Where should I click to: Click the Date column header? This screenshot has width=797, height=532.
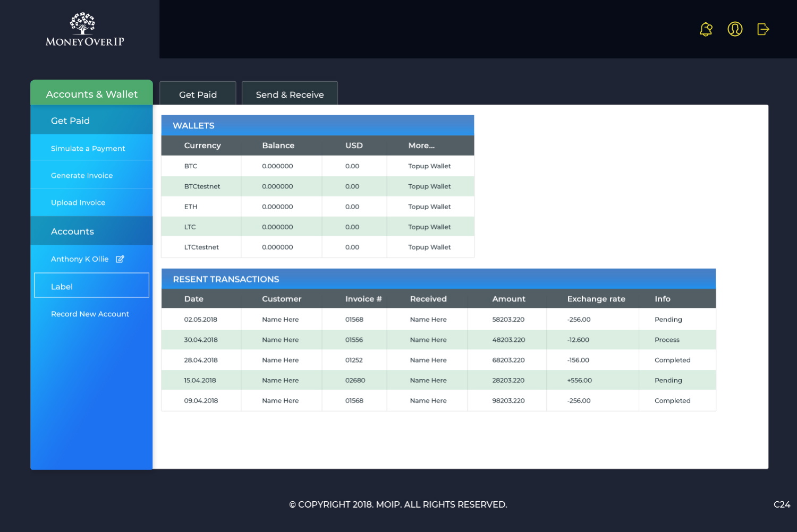point(194,299)
